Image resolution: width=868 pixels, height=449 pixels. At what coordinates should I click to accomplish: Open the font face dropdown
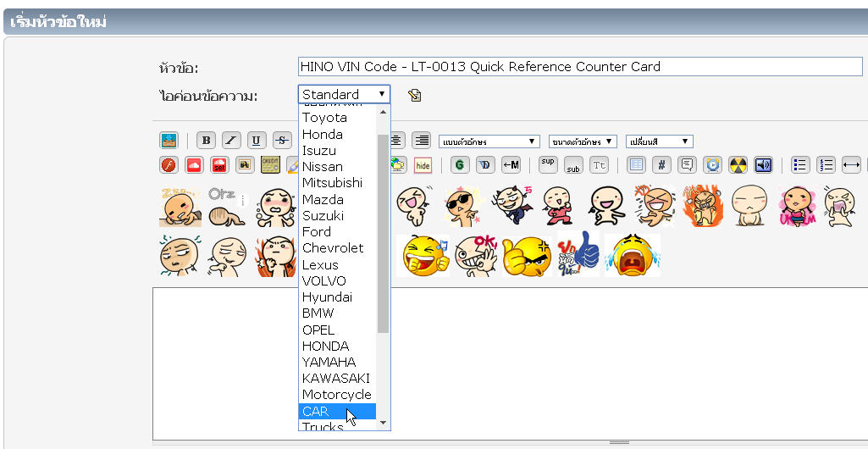[x=489, y=141]
